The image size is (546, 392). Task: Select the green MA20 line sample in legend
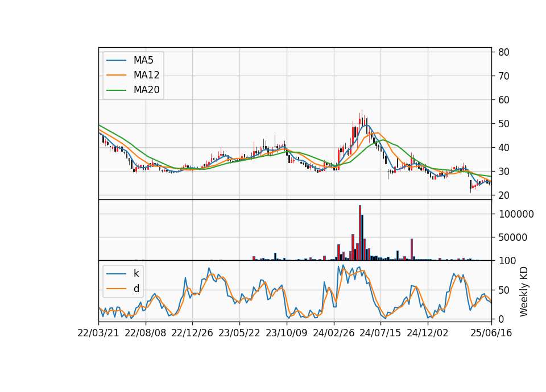pos(116,90)
